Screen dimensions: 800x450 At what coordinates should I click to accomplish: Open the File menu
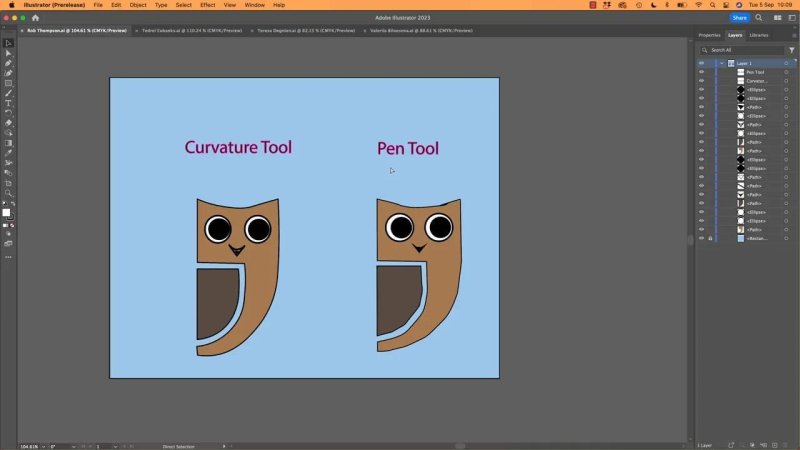point(98,5)
